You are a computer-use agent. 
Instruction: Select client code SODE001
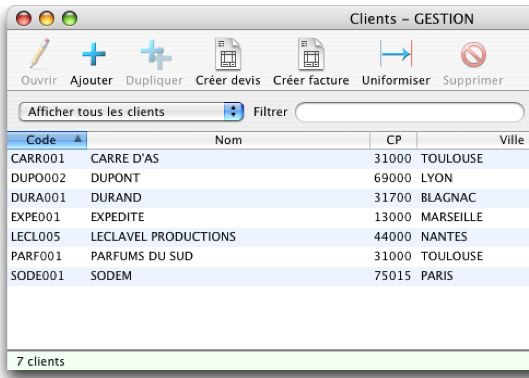[x=37, y=276]
